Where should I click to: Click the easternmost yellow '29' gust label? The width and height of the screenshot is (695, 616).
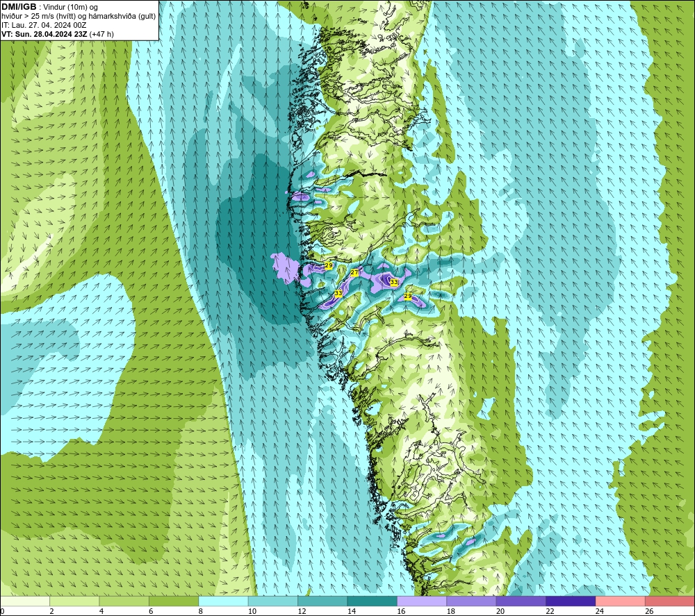tap(408, 296)
